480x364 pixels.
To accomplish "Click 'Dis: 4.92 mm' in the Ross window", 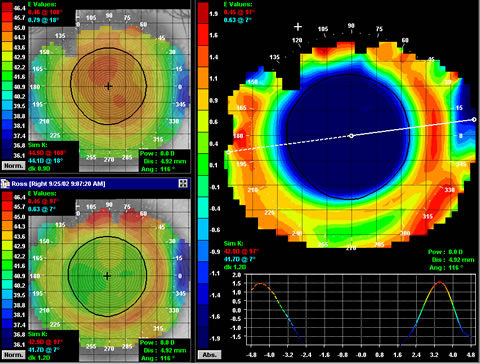I will tap(165, 350).
